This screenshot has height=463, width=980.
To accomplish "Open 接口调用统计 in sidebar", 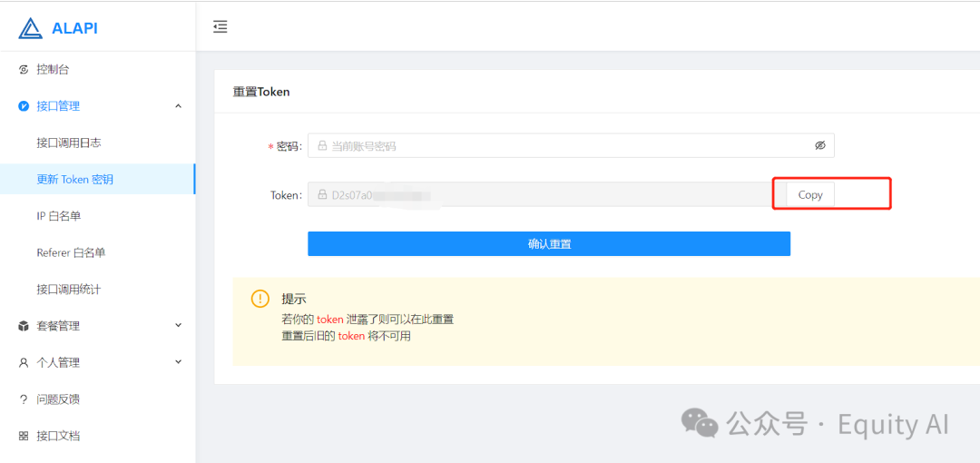I will click(x=97, y=289).
